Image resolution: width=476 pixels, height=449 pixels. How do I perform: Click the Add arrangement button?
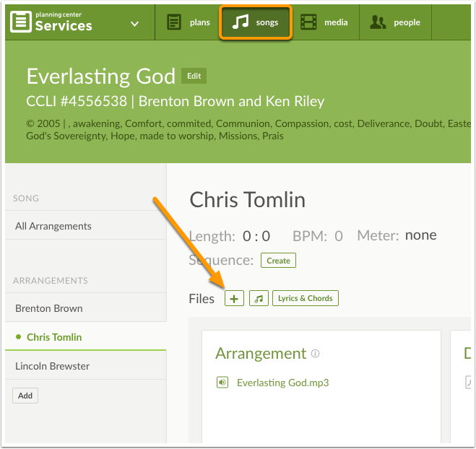tap(25, 396)
